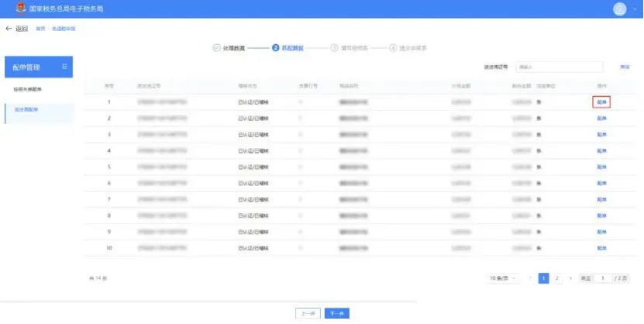Viewport: 644px width, 324px height.
Task: Open the user avatar in header
Action: point(619,9)
